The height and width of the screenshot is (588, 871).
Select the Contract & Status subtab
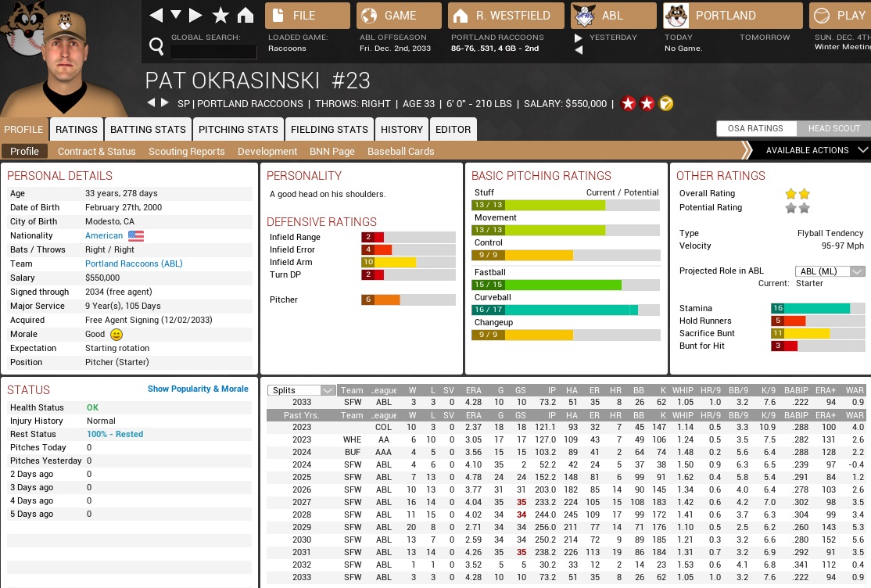pos(96,152)
